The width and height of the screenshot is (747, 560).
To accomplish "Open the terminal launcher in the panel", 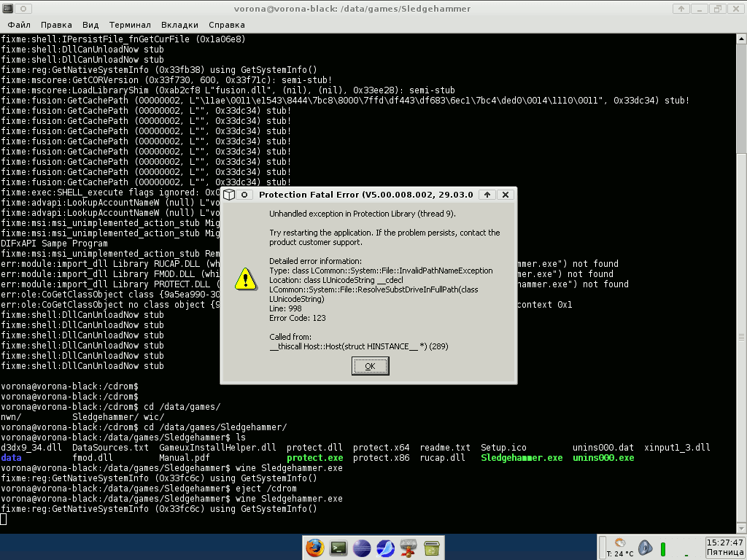I will [x=338, y=548].
